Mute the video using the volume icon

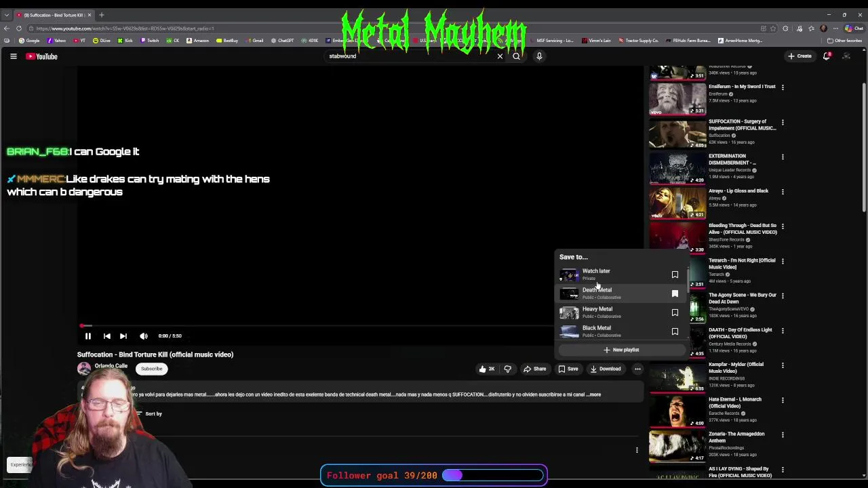[x=143, y=335]
